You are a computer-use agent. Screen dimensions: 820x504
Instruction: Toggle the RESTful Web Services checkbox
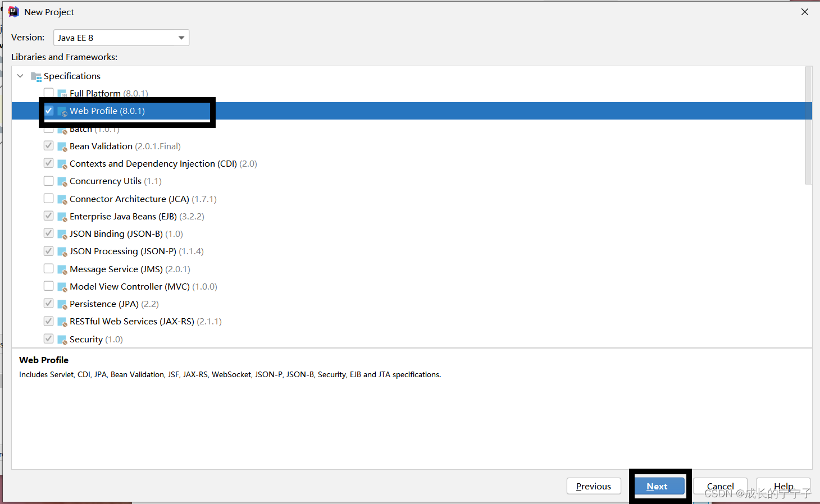(x=49, y=321)
